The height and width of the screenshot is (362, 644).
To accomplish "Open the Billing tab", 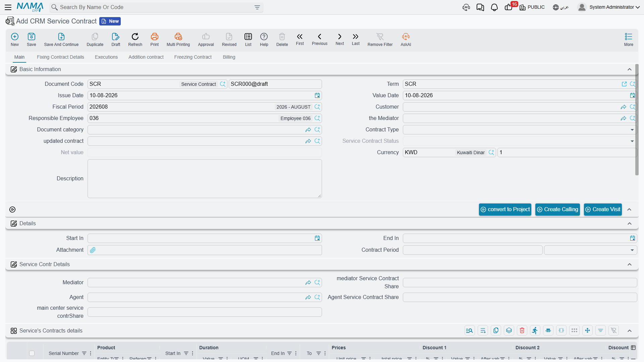I will coord(229,57).
